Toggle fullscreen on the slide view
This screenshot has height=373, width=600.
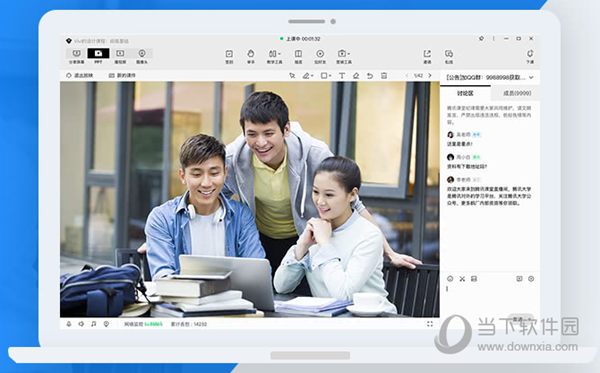tap(430, 324)
